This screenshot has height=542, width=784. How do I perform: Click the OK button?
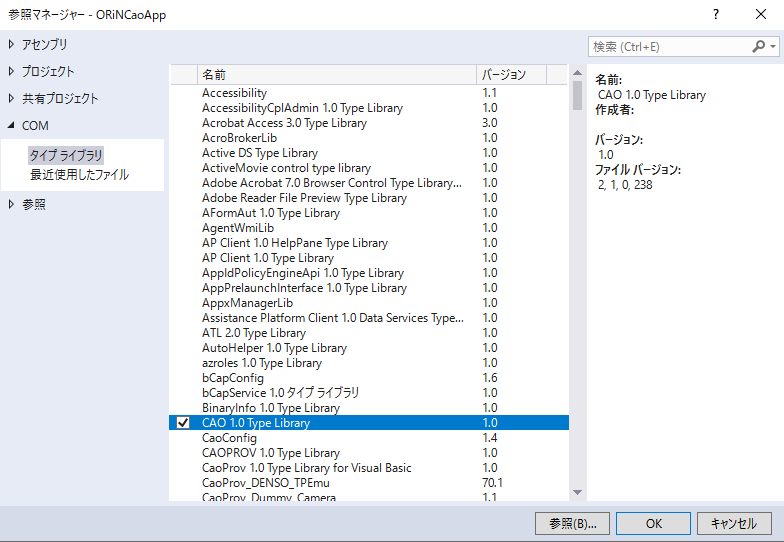point(654,524)
